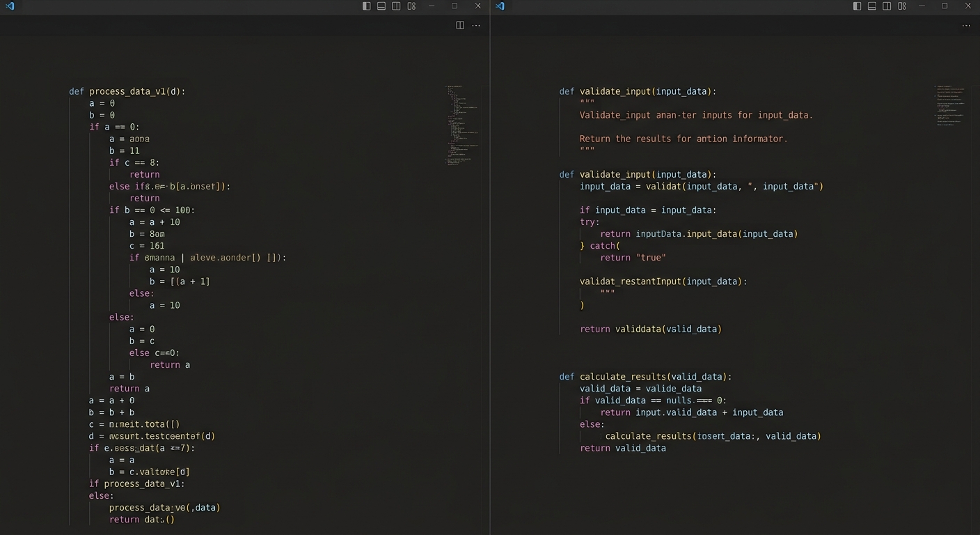Click 'process_data ve(,data)' line
This screenshot has height=535, width=980.
pyautogui.click(x=165, y=508)
